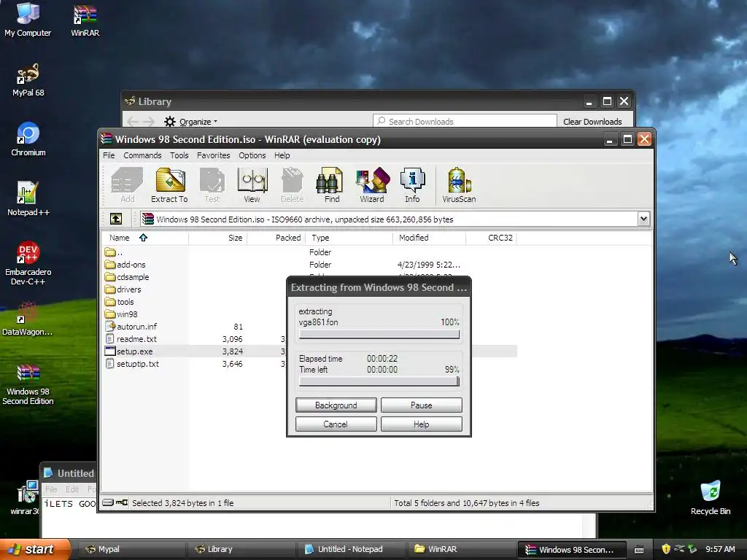747x560 pixels.
Task: Sort by Modified column header
Action: pyautogui.click(x=429, y=238)
